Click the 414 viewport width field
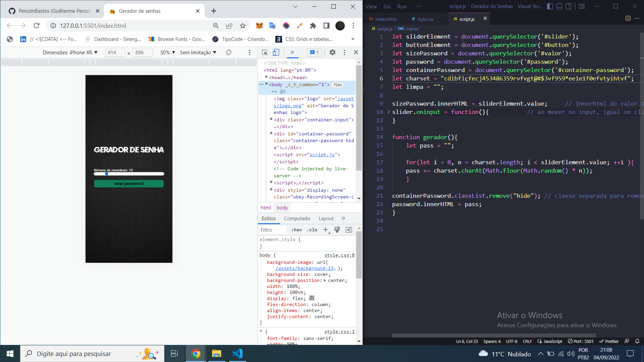 [x=115, y=52]
